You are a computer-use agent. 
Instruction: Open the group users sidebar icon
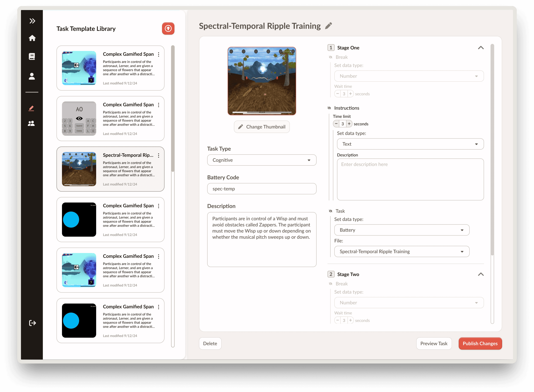31,123
